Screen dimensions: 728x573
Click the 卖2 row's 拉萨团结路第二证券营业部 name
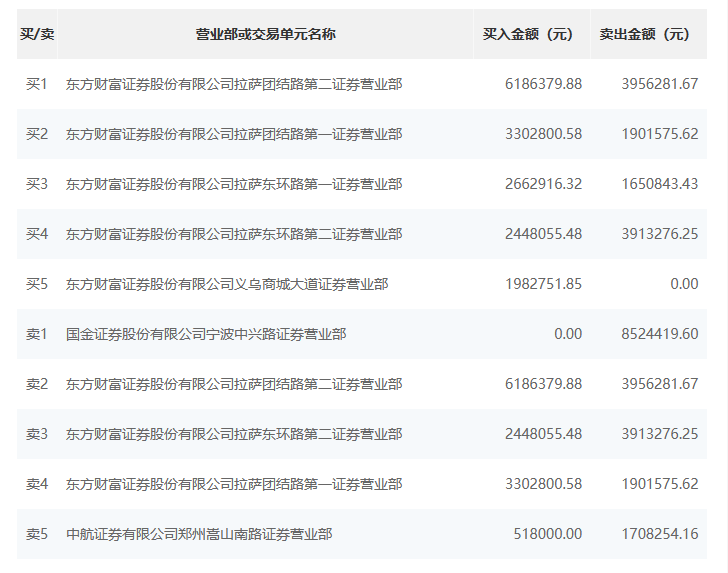point(234,384)
